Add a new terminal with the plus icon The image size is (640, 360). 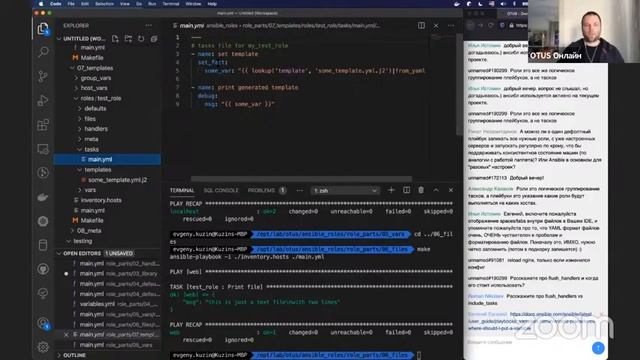391,190
